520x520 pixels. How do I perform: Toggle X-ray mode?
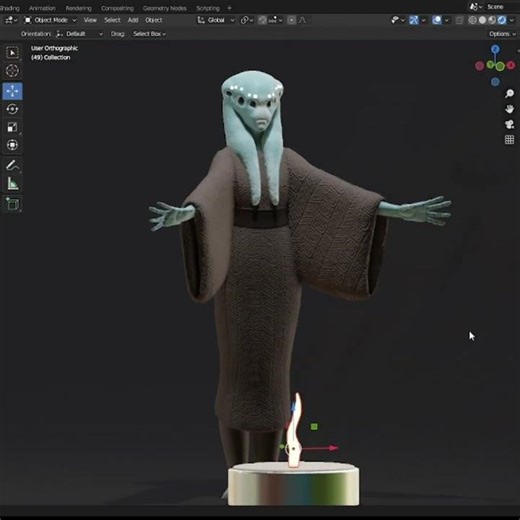459,20
